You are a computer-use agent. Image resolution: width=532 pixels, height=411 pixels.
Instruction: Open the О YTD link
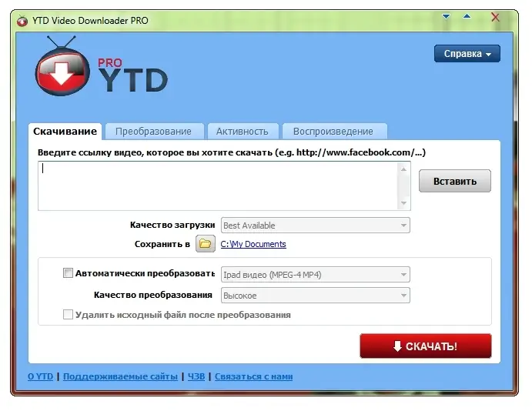pyautogui.click(x=40, y=376)
